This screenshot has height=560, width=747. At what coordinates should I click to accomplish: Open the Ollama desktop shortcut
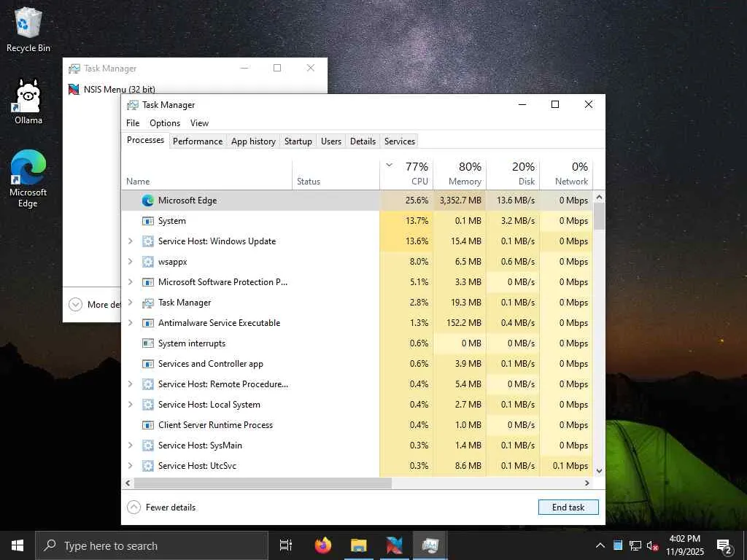pos(28,101)
